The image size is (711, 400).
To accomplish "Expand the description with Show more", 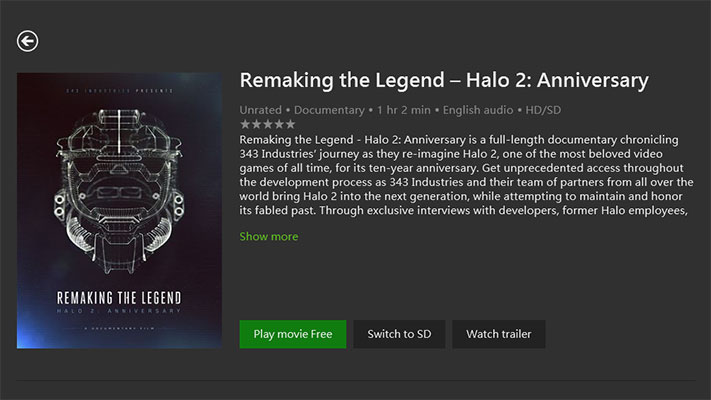I will coord(268,237).
